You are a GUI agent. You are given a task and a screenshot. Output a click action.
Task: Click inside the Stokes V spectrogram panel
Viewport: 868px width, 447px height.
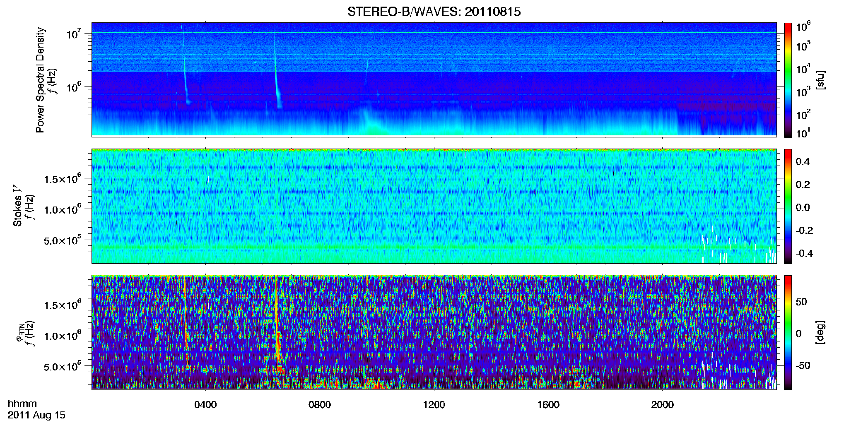coord(434,206)
